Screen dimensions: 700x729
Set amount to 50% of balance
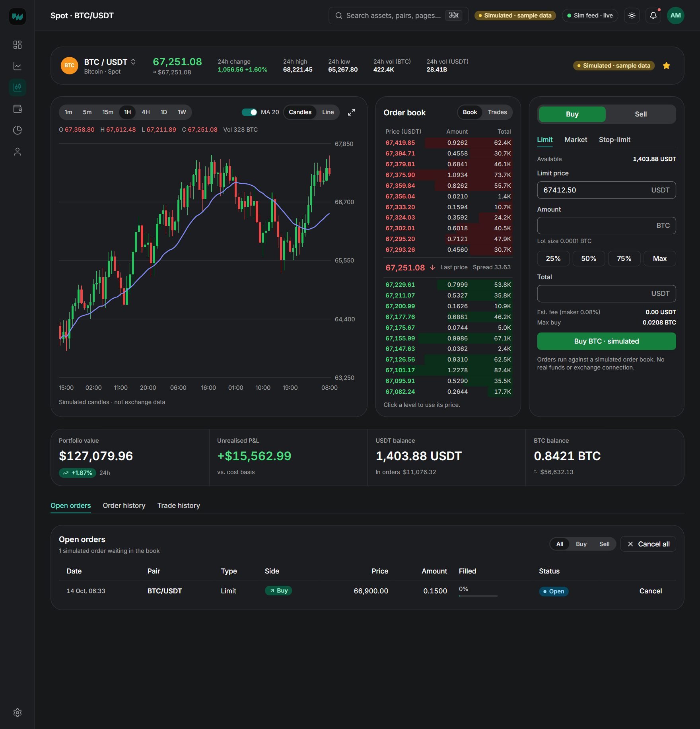[x=589, y=259]
